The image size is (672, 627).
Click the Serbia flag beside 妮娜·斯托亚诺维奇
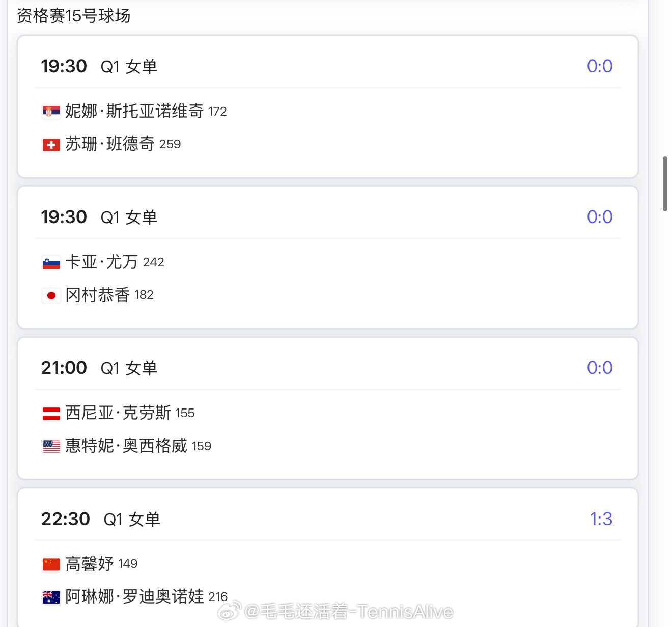click(x=51, y=112)
